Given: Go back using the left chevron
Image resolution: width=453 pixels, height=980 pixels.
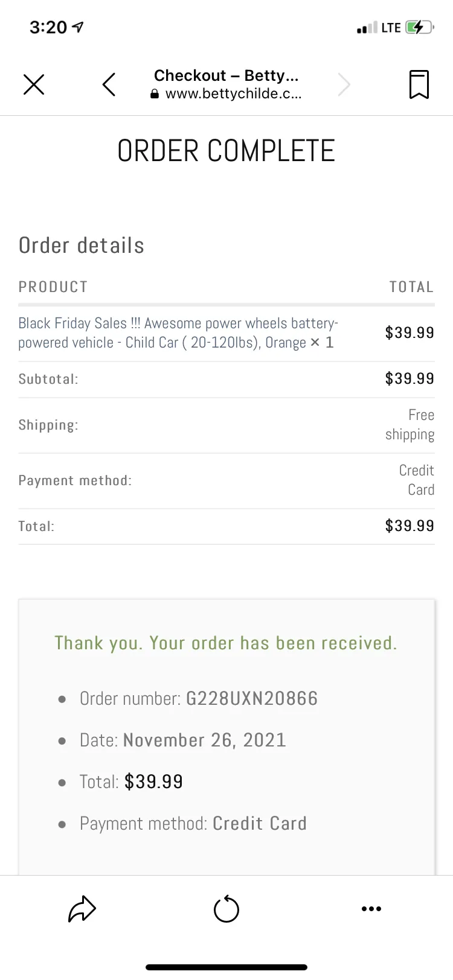Looking at the screenshot, I should coord(109,84).
